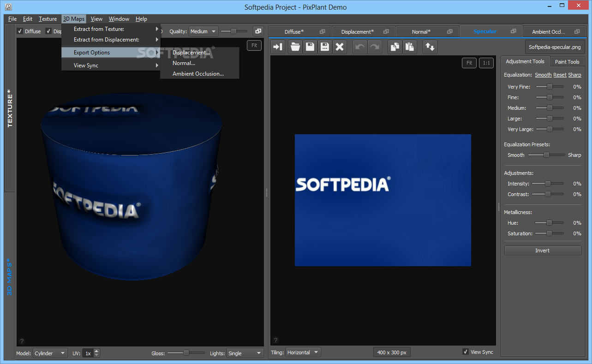Click the Gloss slider handle
592x364 pixels.
tap(186, 353)
